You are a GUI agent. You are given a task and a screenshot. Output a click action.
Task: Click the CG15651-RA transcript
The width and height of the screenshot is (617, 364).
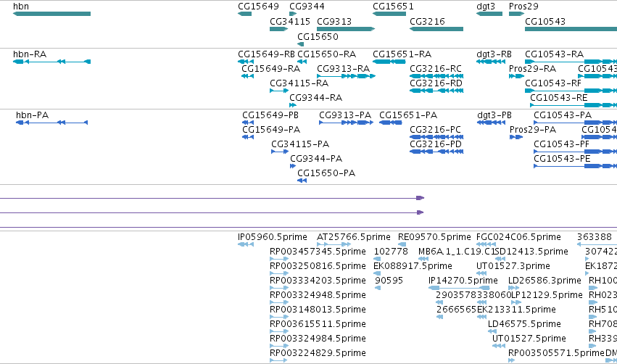[389, 62]
